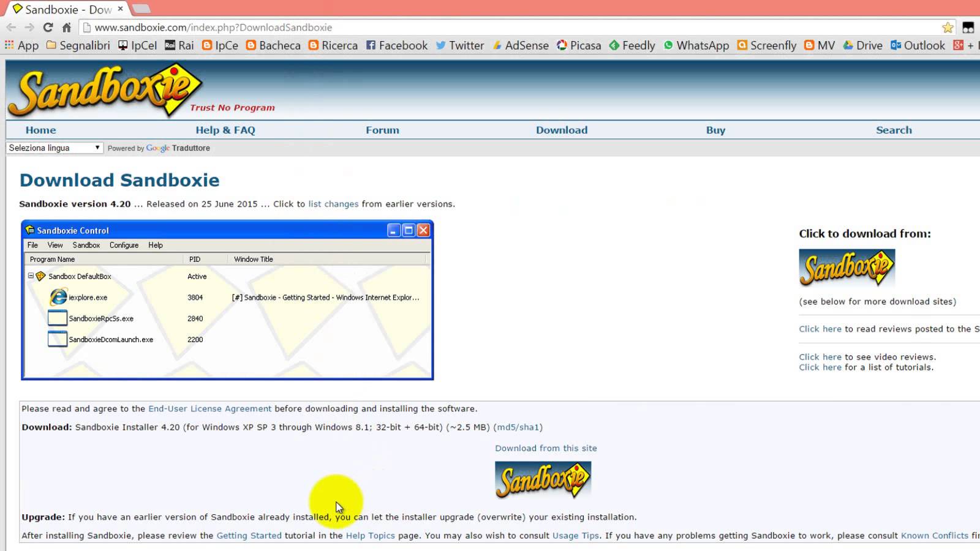Open the md5/sha1 checksum link
Viewport: 980px width, 551px height.
518,427
